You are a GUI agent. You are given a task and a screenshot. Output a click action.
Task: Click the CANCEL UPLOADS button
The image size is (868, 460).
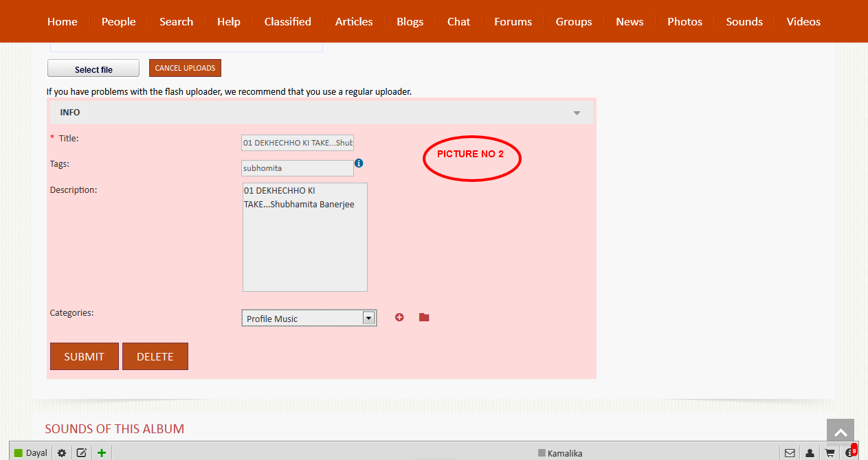coord(185,68)
